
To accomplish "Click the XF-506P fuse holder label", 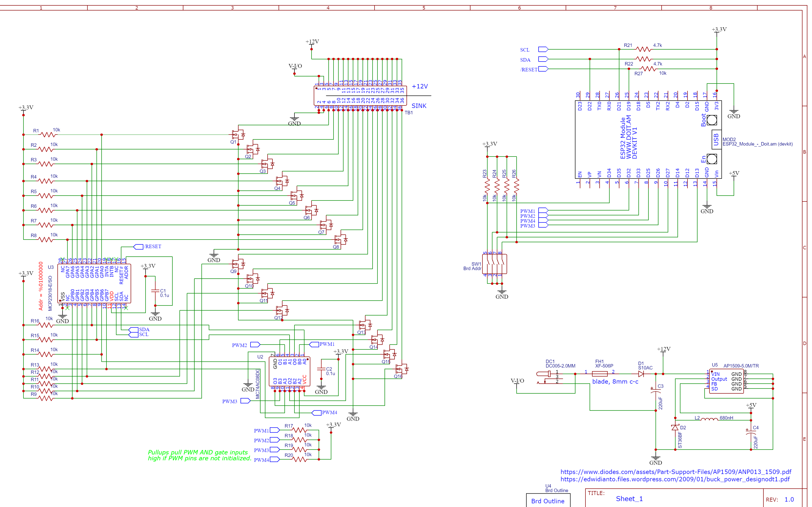I will tap(604, 366).
